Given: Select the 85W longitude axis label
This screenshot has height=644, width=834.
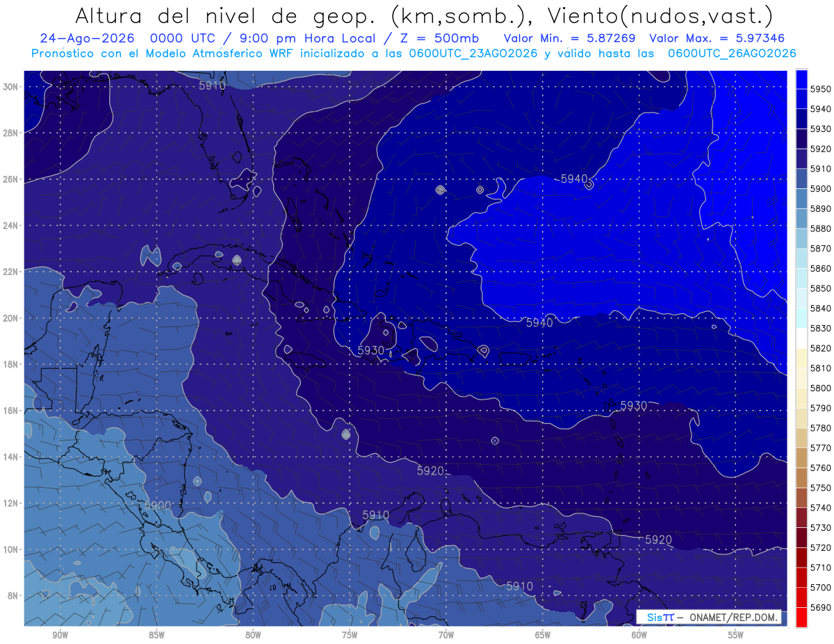Looking at the screenshot, I should point(156,635).
